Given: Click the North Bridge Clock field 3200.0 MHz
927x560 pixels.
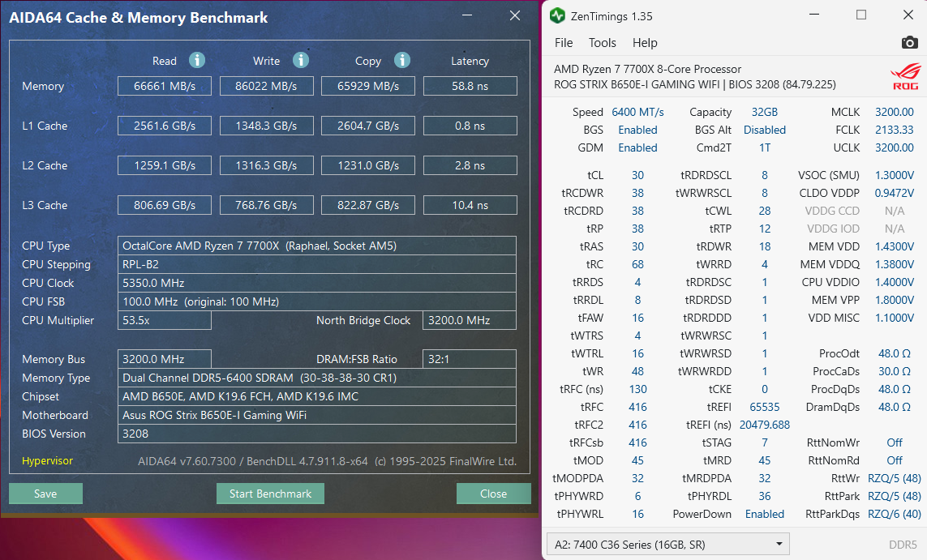Looking at the screenshot, I should pyautogui.click(x=470, y=320).
